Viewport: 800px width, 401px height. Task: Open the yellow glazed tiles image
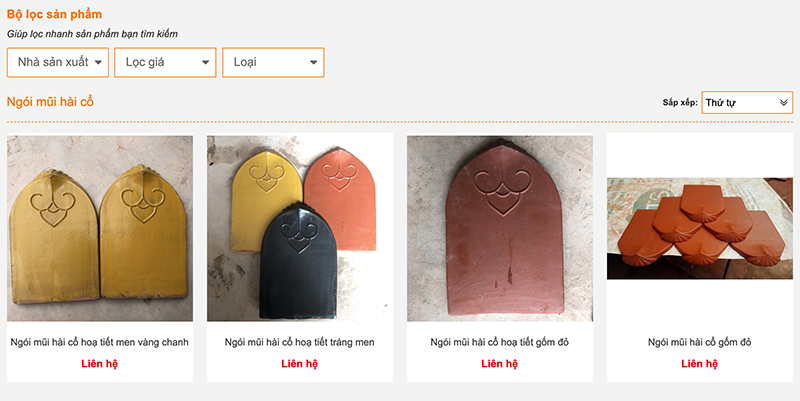click(100, 228)
